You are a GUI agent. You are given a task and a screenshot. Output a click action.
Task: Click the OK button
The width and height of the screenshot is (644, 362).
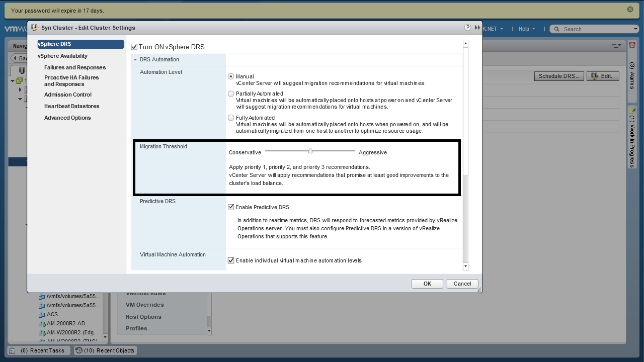(427, 284)
